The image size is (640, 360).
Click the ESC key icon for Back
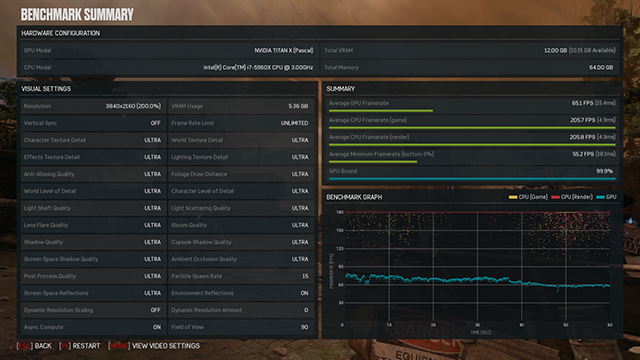coord(24,346)
